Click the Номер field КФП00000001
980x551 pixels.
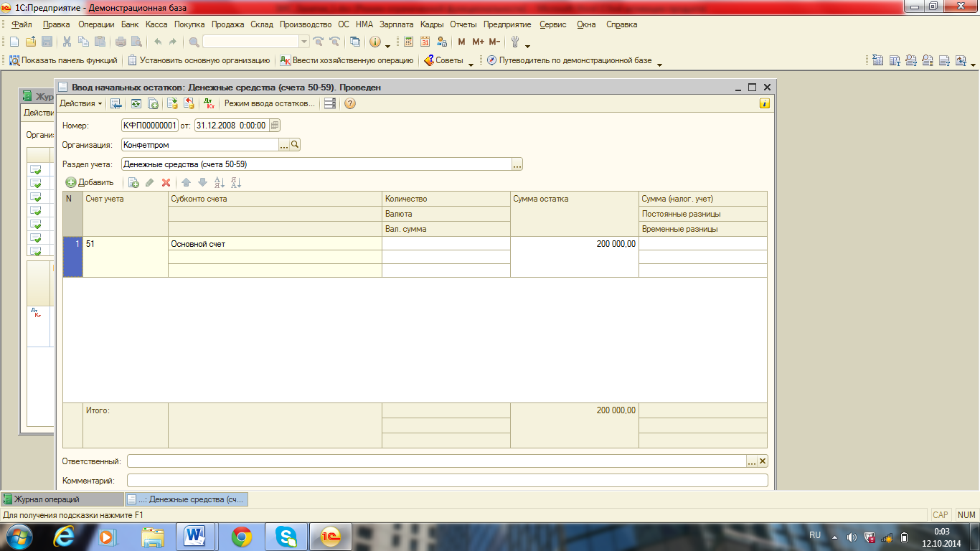(x=150, y=125)
